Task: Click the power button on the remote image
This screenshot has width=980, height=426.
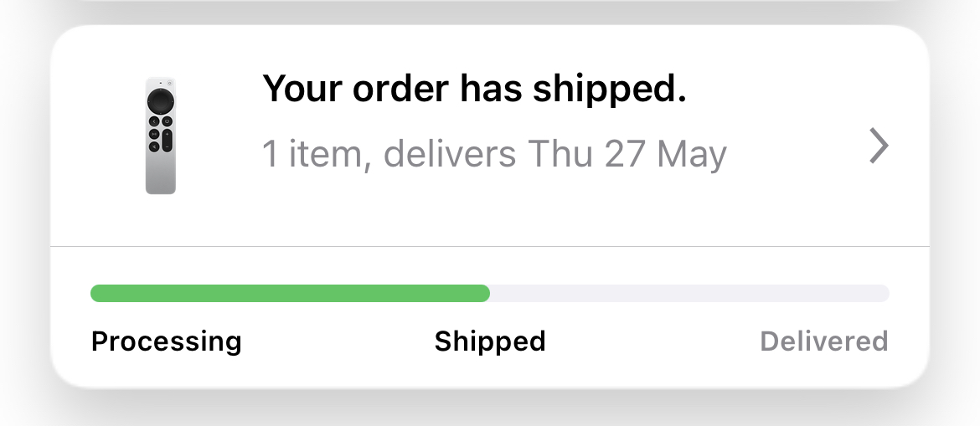Action: coord(169,84)
